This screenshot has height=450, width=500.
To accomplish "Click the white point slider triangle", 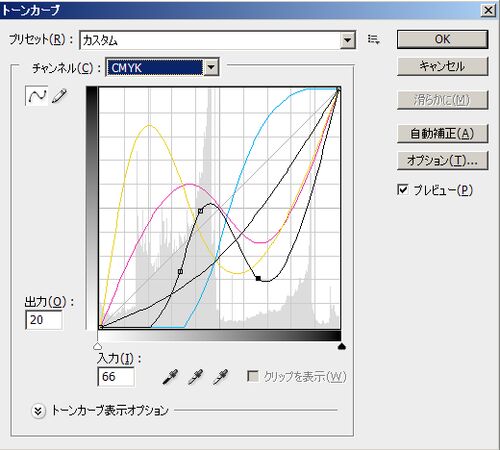I will pos(97,346).
